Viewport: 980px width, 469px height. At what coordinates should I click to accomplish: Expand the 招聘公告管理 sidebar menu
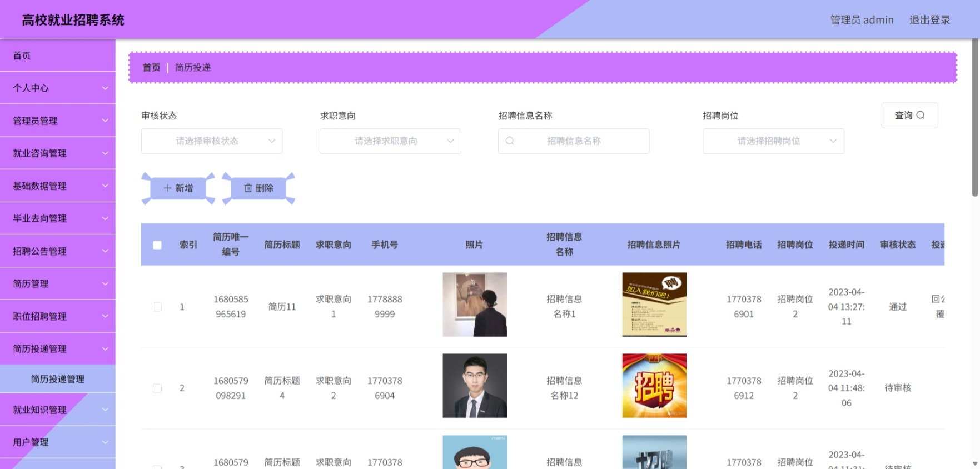point(58,251)
